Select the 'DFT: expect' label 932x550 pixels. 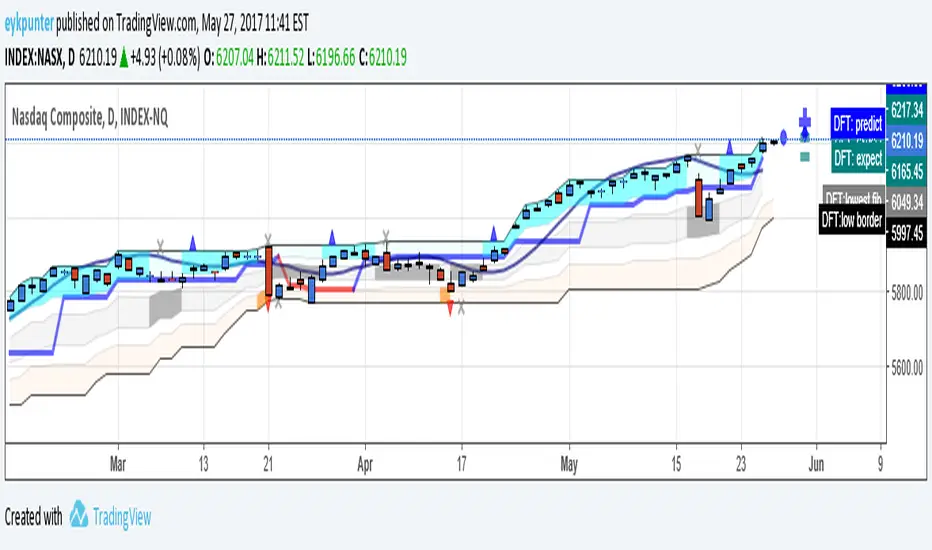pyautogui.click(x=857, y=157)
